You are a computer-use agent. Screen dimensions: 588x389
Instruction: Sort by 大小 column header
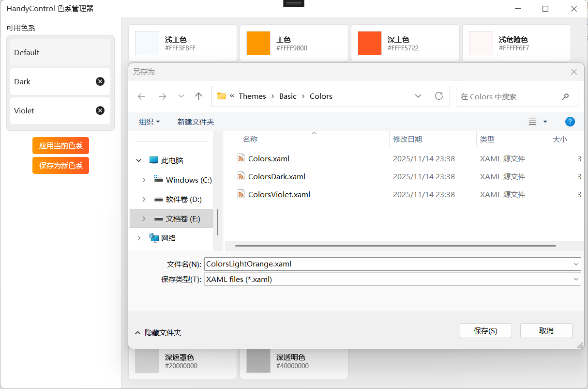coord(560,139)
